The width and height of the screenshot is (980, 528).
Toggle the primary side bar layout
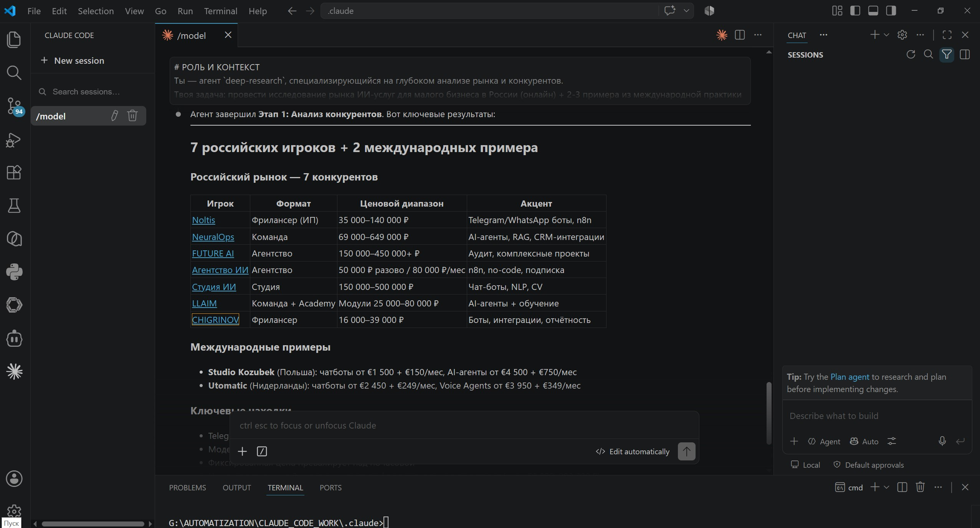tap(855, 11)
